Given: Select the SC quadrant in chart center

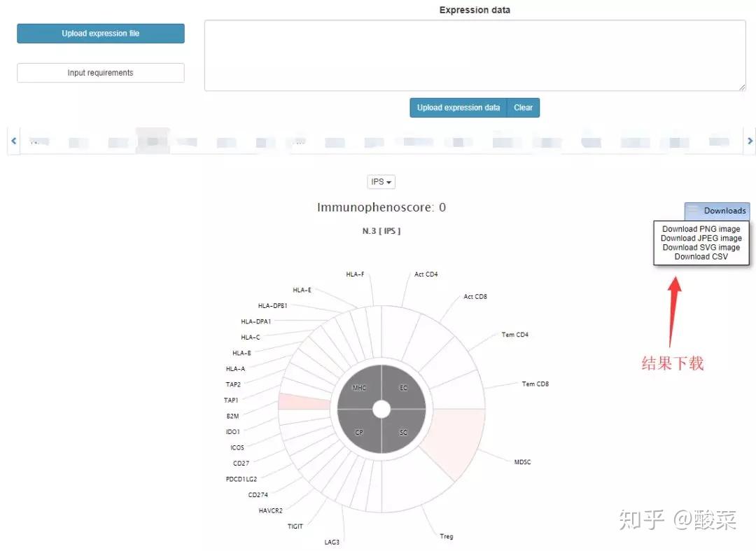Looking at the screenshot, I should click(404, 432).
